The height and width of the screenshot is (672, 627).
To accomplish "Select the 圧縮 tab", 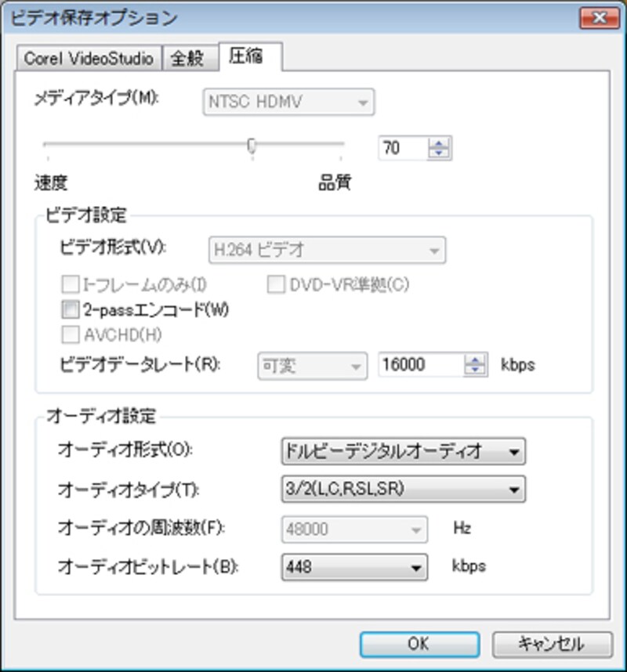I will [x=251, y=56].
